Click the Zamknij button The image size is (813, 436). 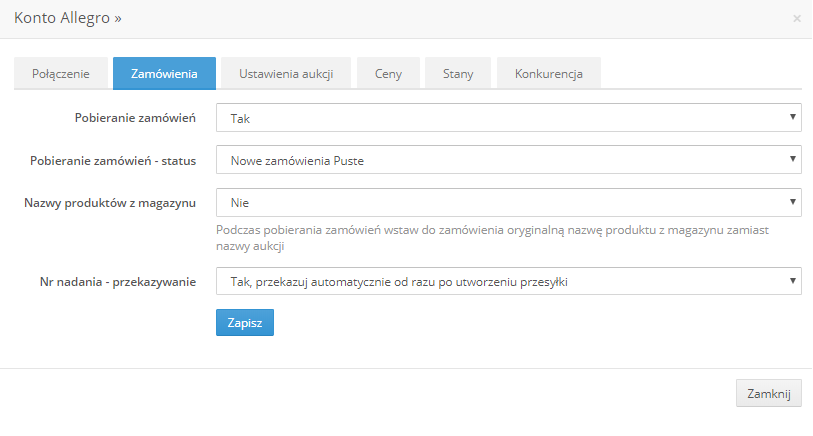click(768, 393)
